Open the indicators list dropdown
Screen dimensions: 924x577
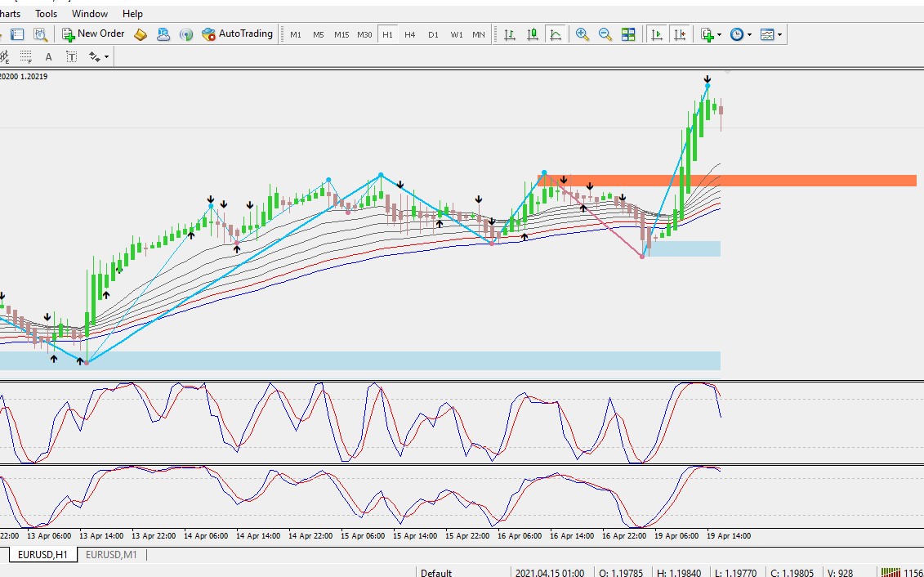711,35
